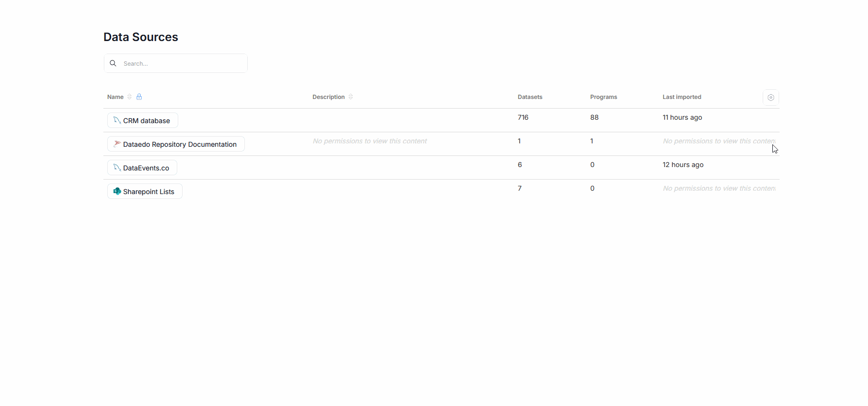Click the MySQL dolphin icon for DataEvents.co
The height and width of the screenshot is (406, 868).
click(x=117, y=168)
